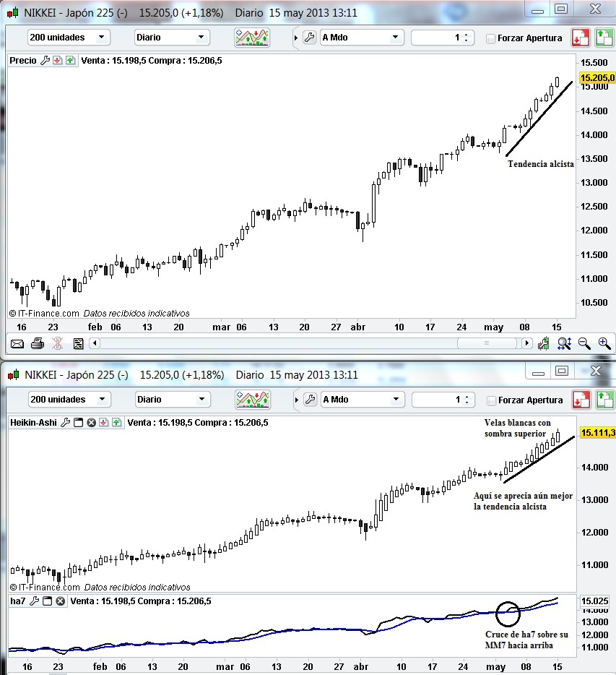Image resolution: width=616 pixels, height=675 pixels.
Task: Click envelope email icon in top window
Action: pos(17,343)
